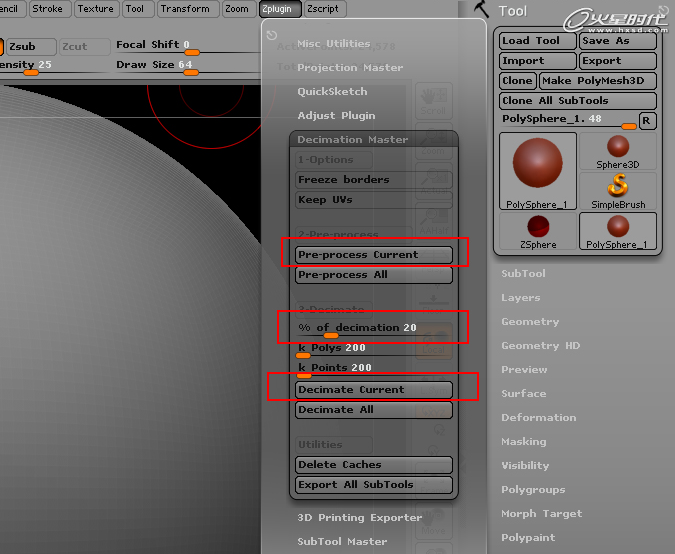The height and width of the screenshot is (554, 675).
Task: Open the Zscript menu
Action: 325,9
